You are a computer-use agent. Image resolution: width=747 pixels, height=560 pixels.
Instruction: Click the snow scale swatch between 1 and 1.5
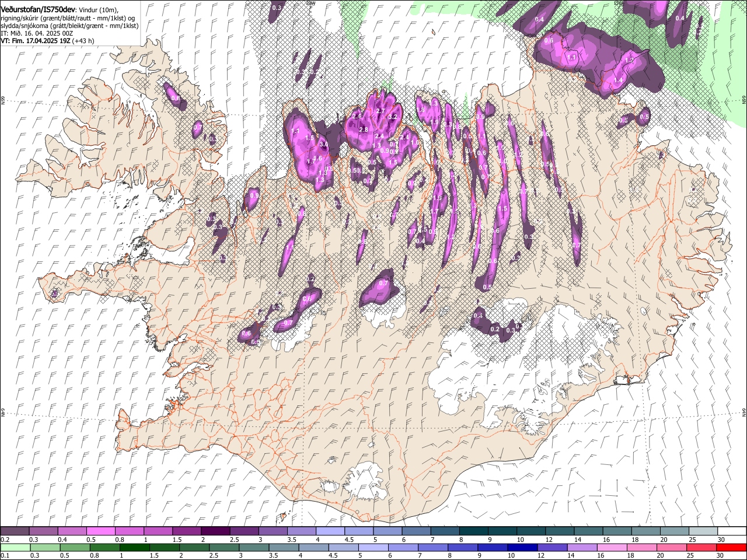click(158, 531)
